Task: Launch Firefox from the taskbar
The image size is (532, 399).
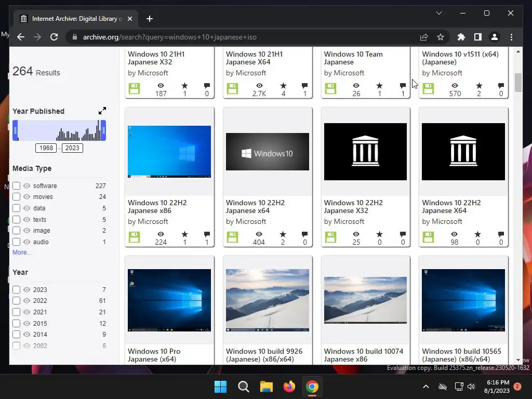Action: [x=289, y=387]
